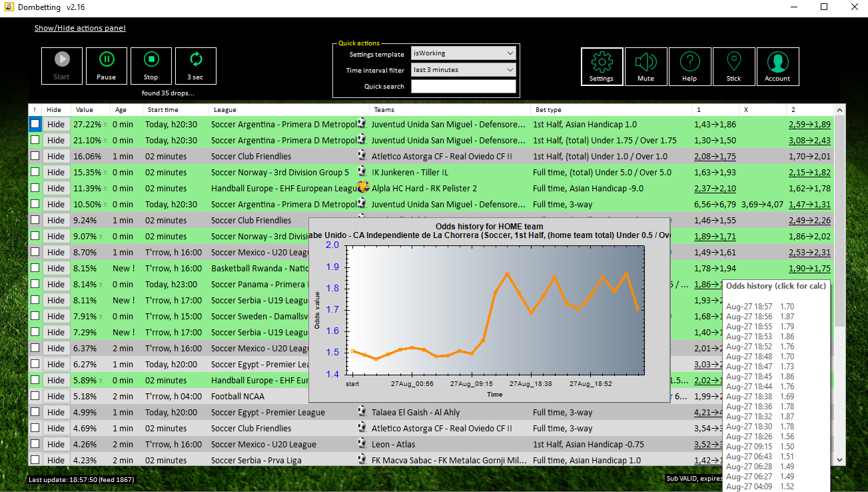Toggle Show/Hide actions panel link
This screenshot has height=492, width=868.
coord(80,28)
